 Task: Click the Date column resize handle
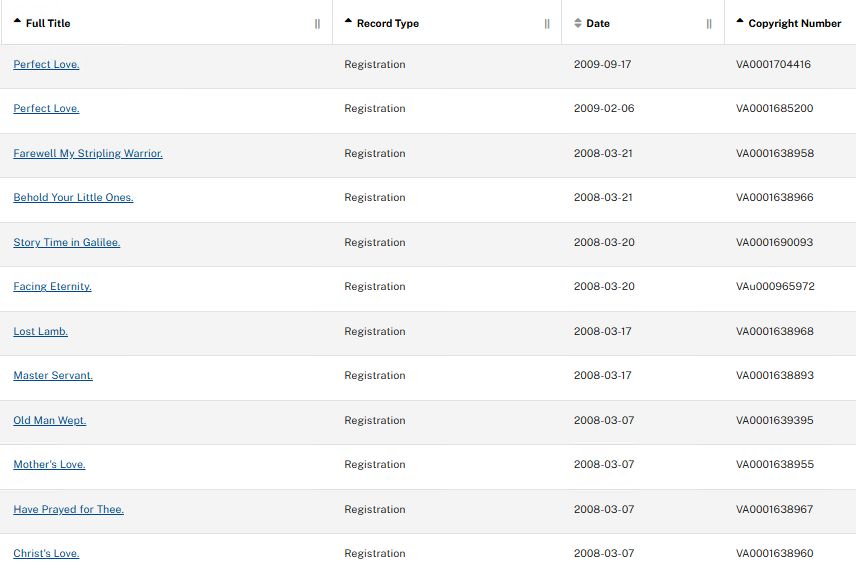pos(709,24)
